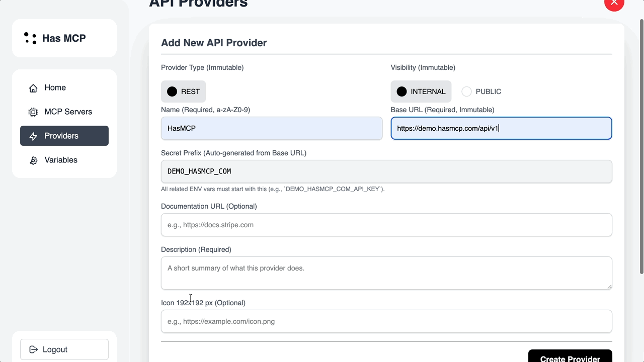Screen dimensions: 644x362
Task: Navigate to Variables page
Action: (x=64, y=160)
